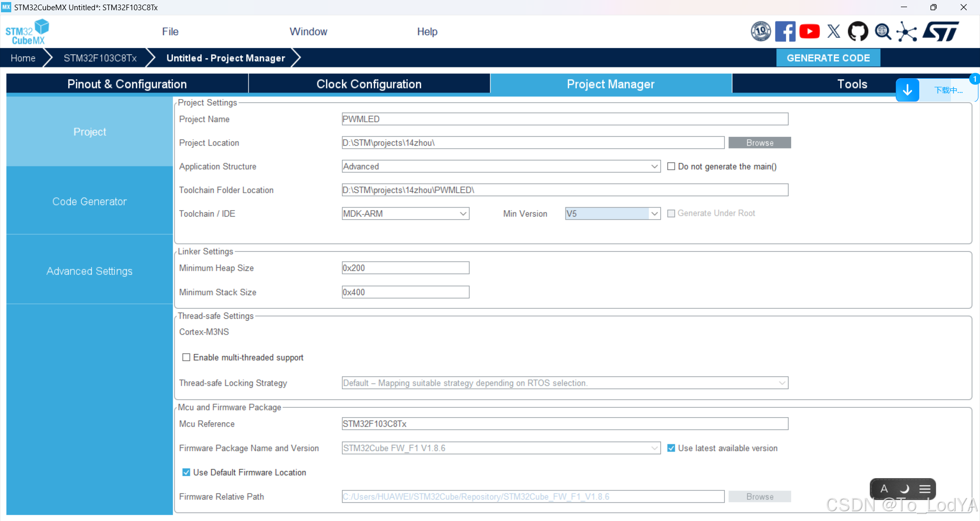This screenshot has height=521, width=980.
Task: Click the 'Cortex-M3NS' text
Action: pyautogui.click(x=204, y=332)
